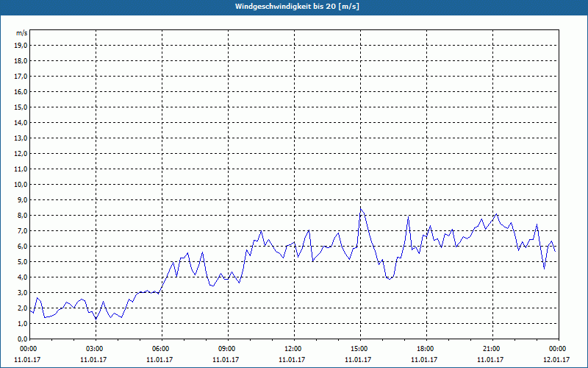Select the '13,0' y-axis label
Viewport: 588px width, 368px height.
[21, 138]
